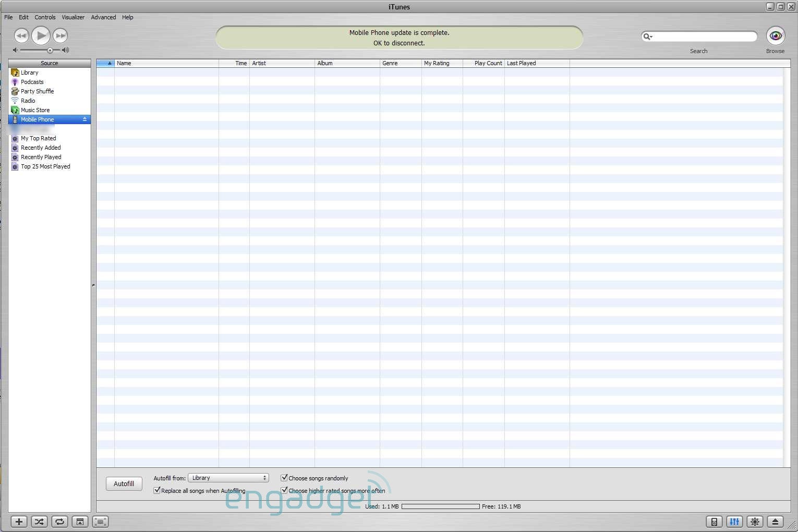Toggle the repeat button
The height and width of the screenshot is (532, 798).
pos(59,522)
